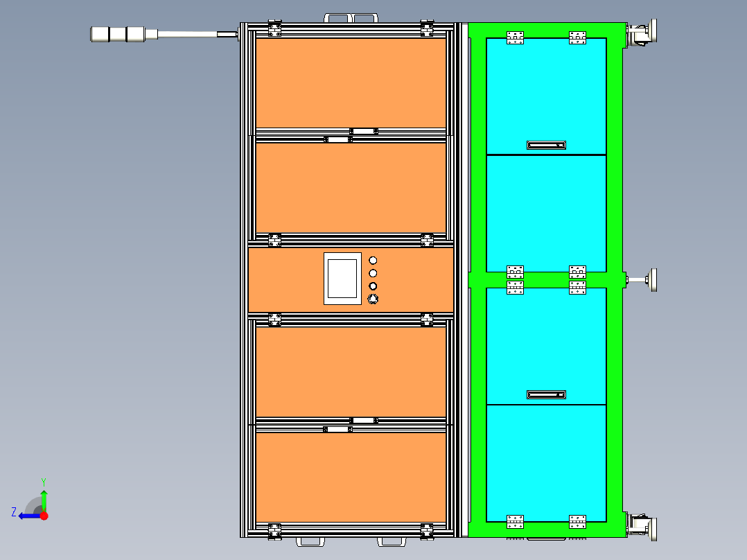
Task: Pick the green cabinet frame's middle crossbar
Action: [546, 280]
